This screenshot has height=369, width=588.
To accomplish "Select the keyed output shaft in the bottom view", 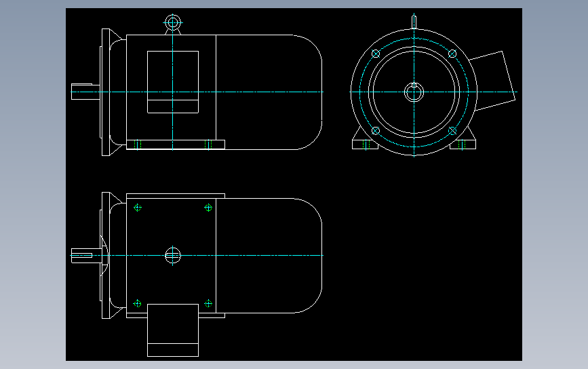I will pyautogui.click(x=86, y=256).
